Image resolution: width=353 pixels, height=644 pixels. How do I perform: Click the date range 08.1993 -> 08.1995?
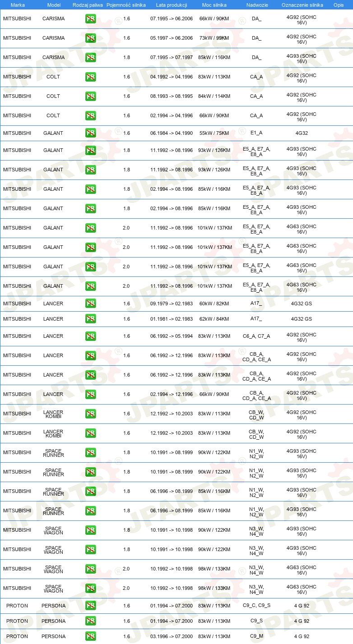point(172,97)
